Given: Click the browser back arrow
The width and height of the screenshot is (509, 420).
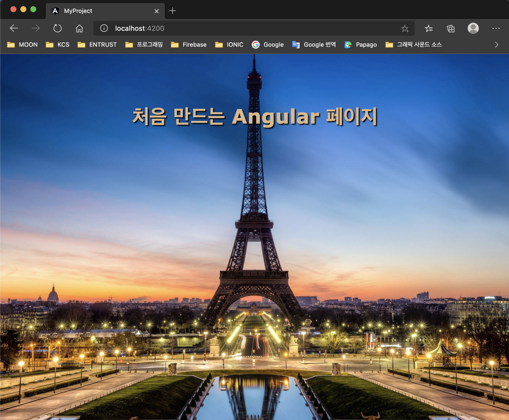Looking at the screenshot, I should (14, 28).
